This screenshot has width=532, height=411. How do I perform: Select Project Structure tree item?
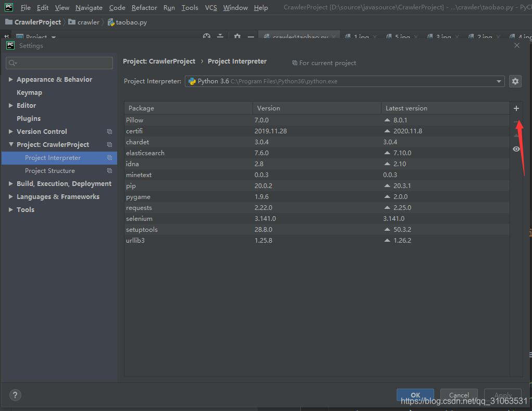tap(50, 171)
